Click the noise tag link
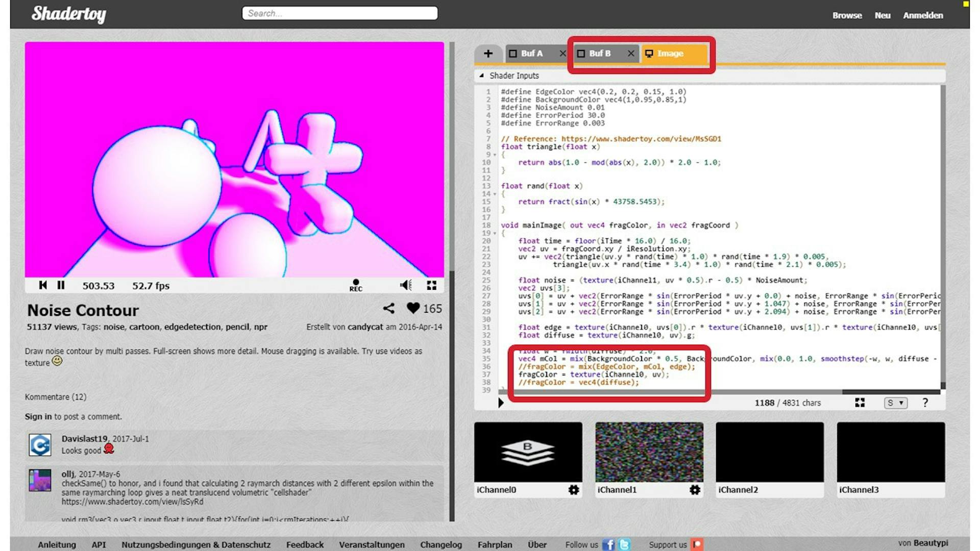980x551 pixels. (x=114, y=327)
